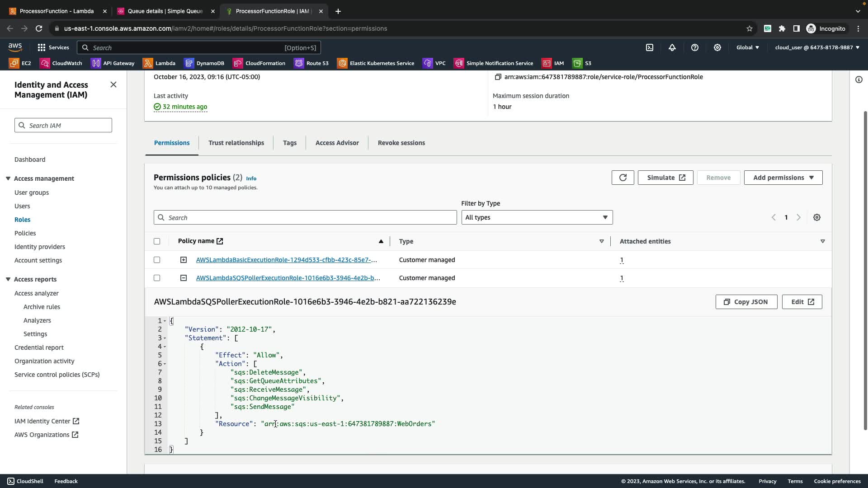Open the CloudShell icon in top navigation
The width and height of the screenshot is (868, 488).
pos(650,47)
